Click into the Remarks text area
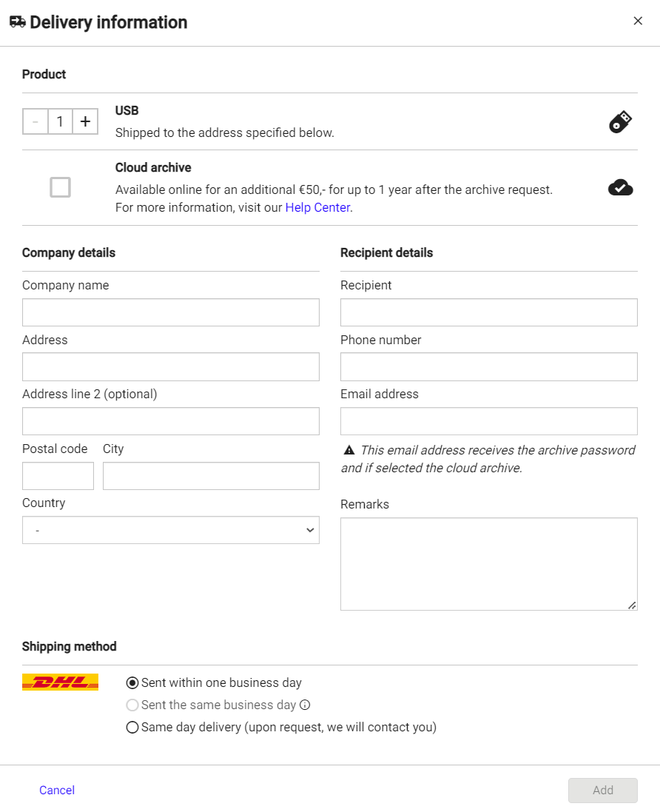Image resolution: width=660 pixels, height=812 pixels. click(488, 563)
